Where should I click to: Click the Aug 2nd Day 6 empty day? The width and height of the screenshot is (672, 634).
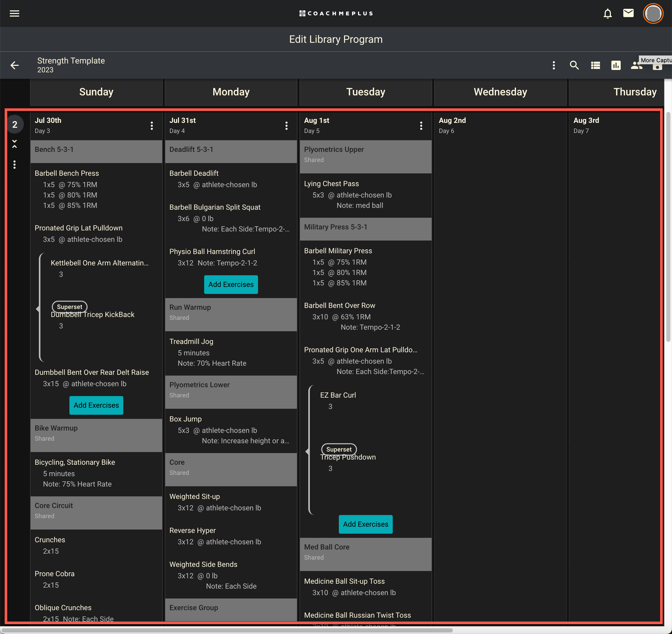(500, 367)
